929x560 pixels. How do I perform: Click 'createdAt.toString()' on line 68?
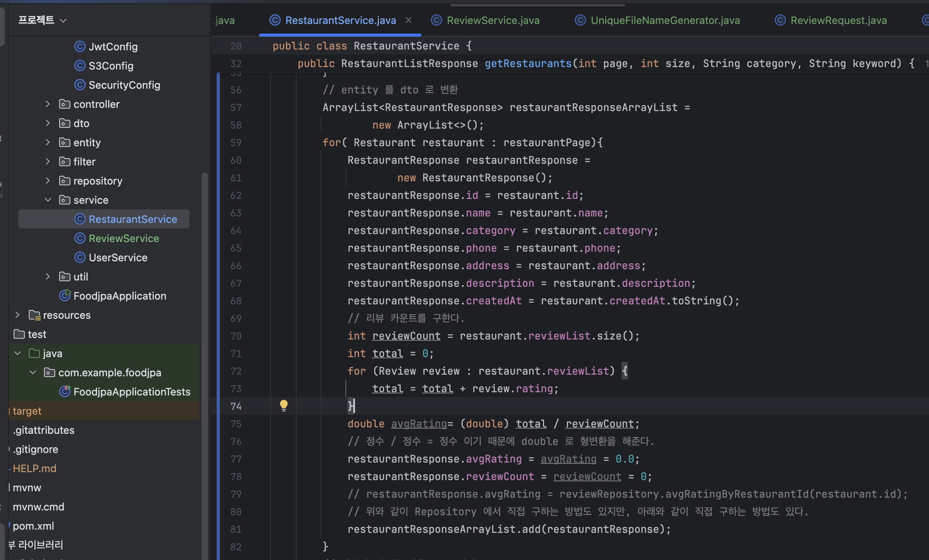671,301
